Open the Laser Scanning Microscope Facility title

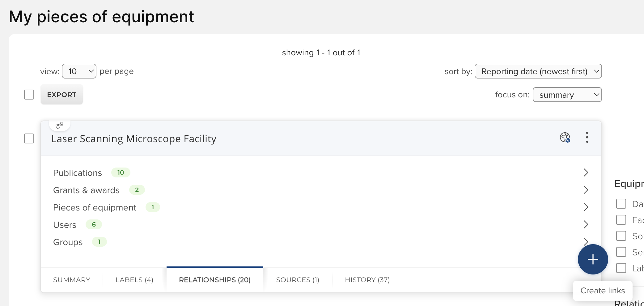pyautogui.click(x=134, y=139)
